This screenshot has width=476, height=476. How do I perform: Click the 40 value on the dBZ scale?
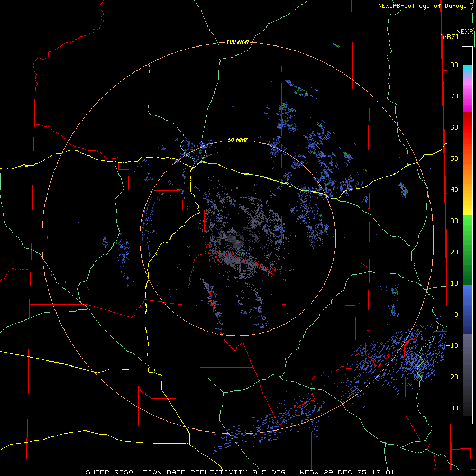(x=454, y=190)
